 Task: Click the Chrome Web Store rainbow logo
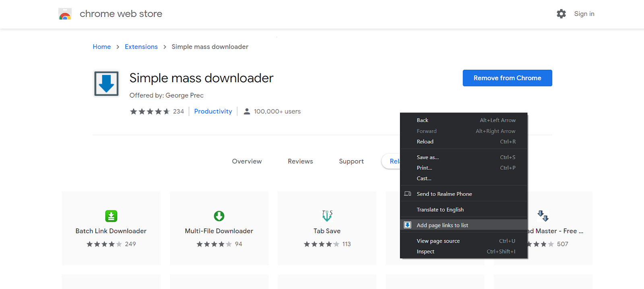[x=65, y=14]
